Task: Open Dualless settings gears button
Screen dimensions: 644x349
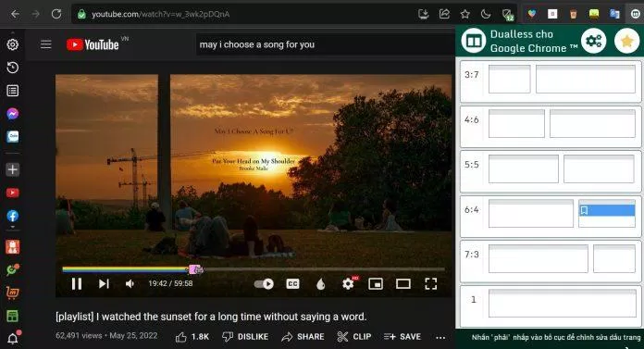Action: [x=593, y=41]
